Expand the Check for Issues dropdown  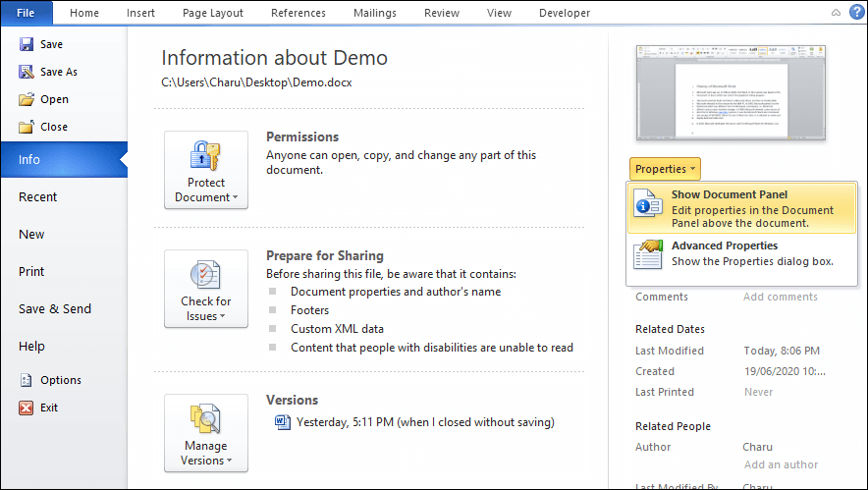tap(206, 289)
